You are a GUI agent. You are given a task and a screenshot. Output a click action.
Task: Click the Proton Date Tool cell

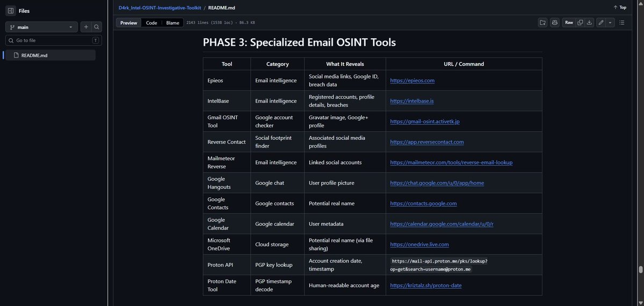pos(227,286)
